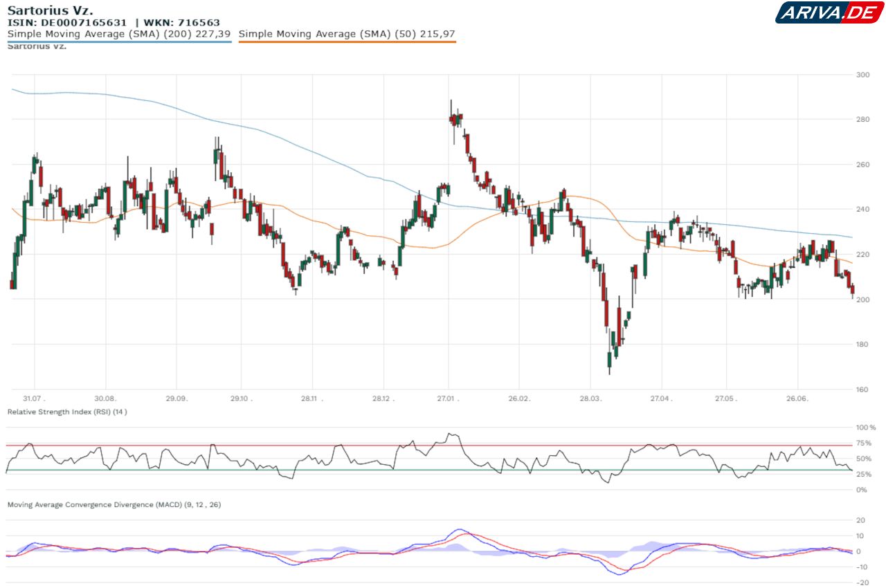This screenshot has height=588, width=886.
Task: Click the 50% RSI axis label
Action: tap(864, 459)
